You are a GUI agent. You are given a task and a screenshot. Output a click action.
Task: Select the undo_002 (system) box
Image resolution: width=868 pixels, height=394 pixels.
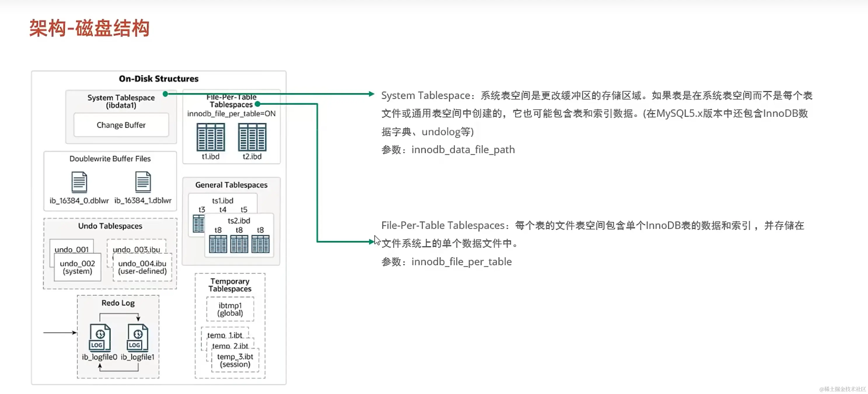(x=78, y=267)
